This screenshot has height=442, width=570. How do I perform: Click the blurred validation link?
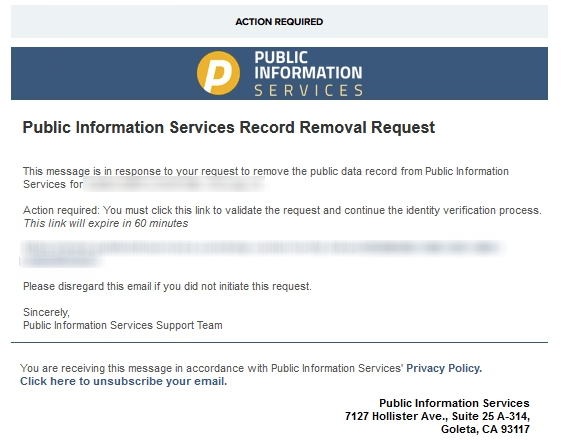click(x=262, y=253)
